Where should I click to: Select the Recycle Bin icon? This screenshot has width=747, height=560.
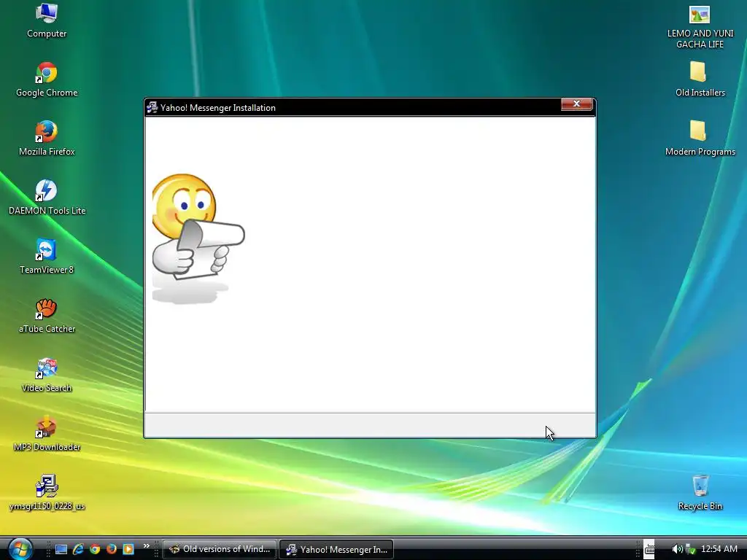[x=700, y=493]
